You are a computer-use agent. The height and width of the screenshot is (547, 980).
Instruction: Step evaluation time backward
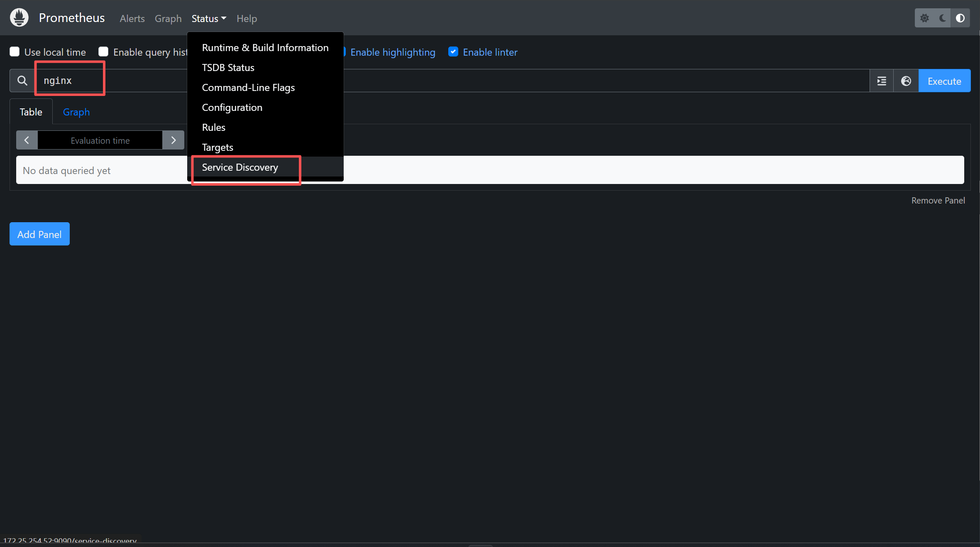(27, 140)
